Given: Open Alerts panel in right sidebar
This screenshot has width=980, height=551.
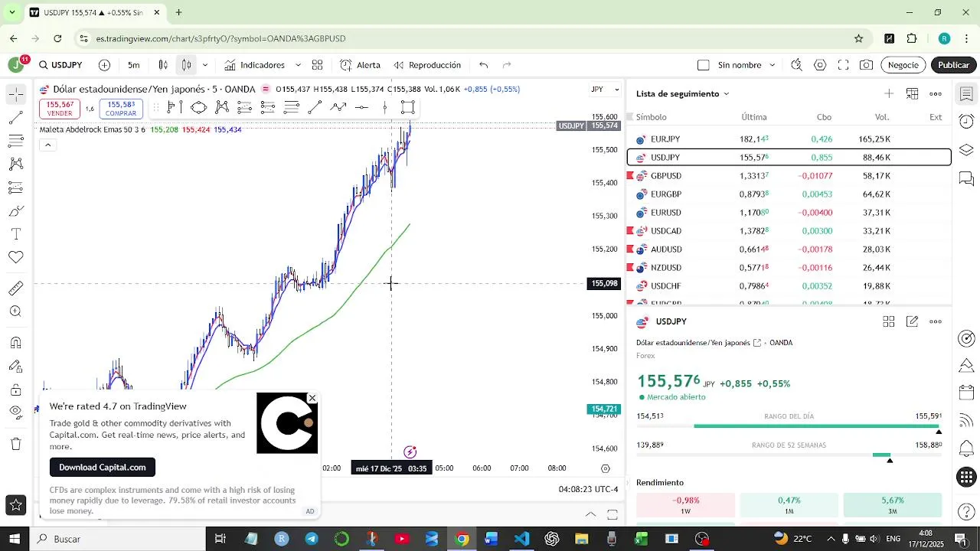Looking at the screenshot, I should tap(966, 122).
